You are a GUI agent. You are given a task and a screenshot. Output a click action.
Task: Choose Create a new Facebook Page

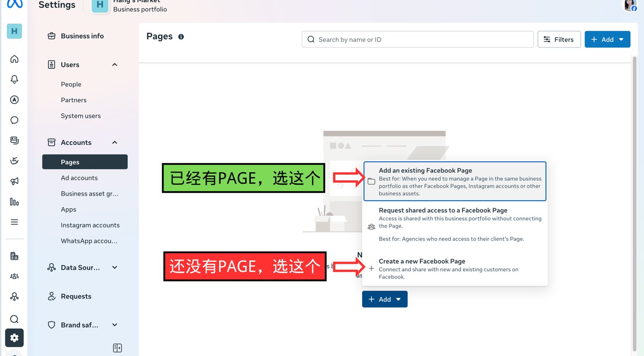455,268
